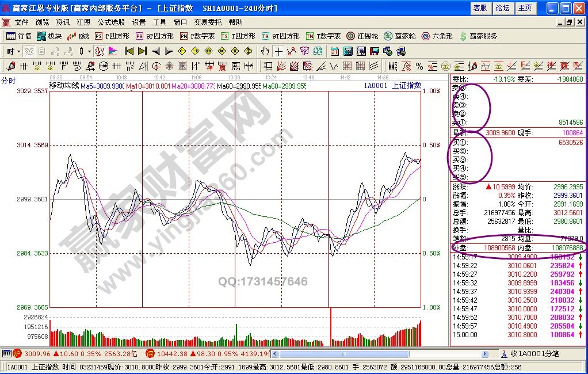Click the calculator icon in the toolbar
Image resolution: width=588 pixels, height=374 pixels.
click(348, 51)
